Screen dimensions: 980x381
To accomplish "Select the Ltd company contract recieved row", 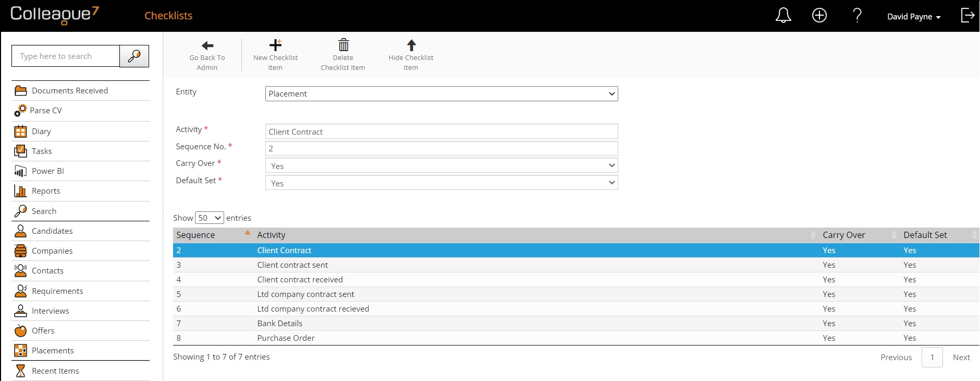I will pyautogui.click(x=576, y=309).
